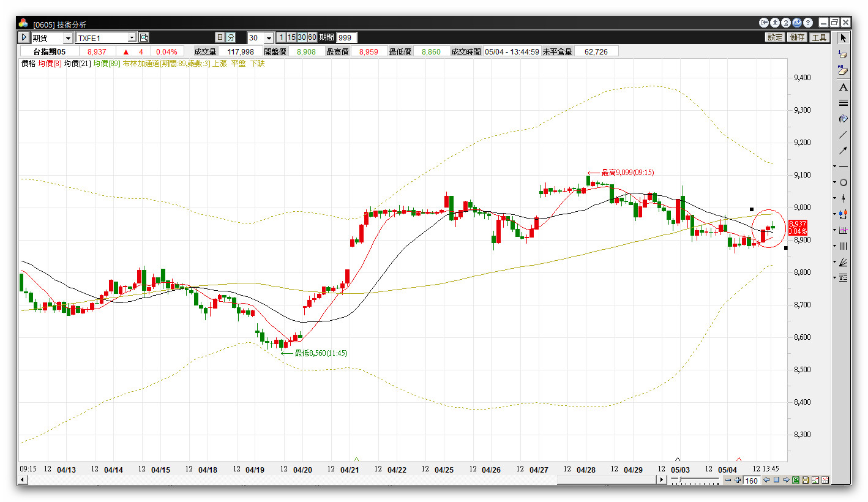Pick the fan lines tool
Viewport: 868px width, 502px height.
(844, 262)
